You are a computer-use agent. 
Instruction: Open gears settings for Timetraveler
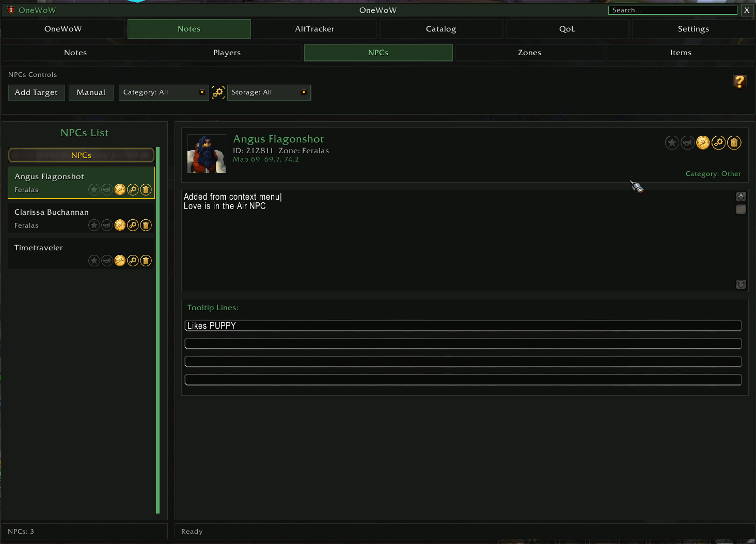[133, 261]
